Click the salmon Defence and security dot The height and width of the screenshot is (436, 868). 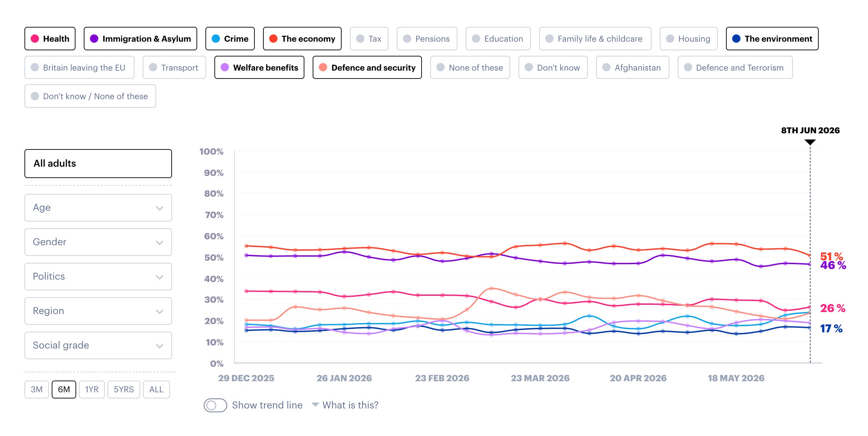323,67
